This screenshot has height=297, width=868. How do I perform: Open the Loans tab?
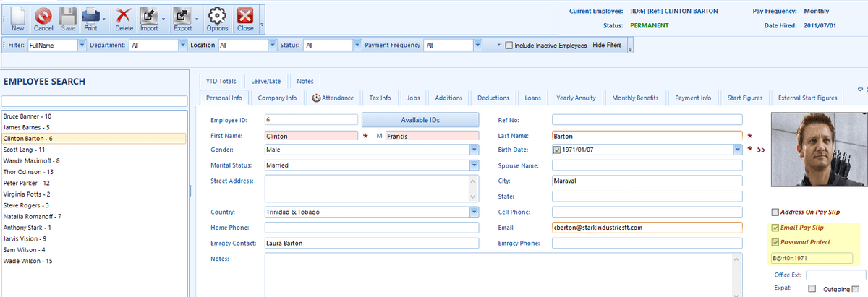point(532,98)
